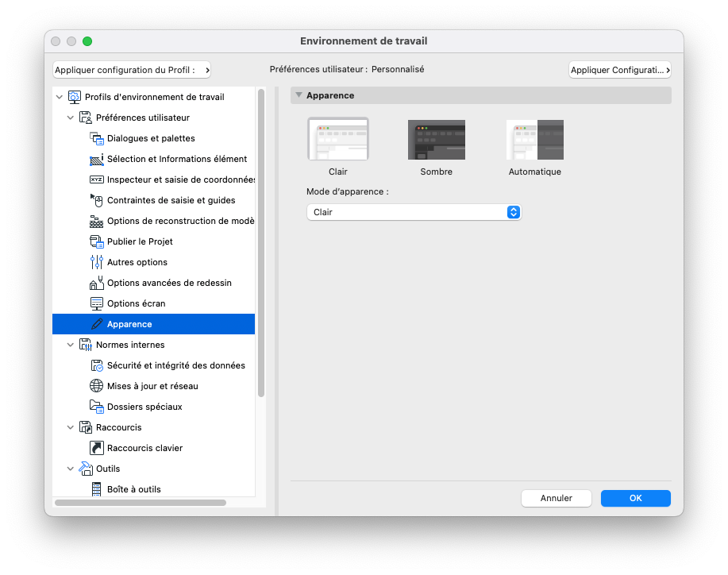
Task: Click the Options écran monitor icon
Action: (97, 303)
